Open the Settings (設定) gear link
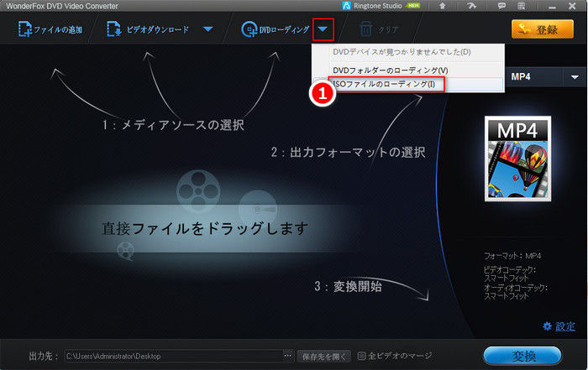 [559, 326]
